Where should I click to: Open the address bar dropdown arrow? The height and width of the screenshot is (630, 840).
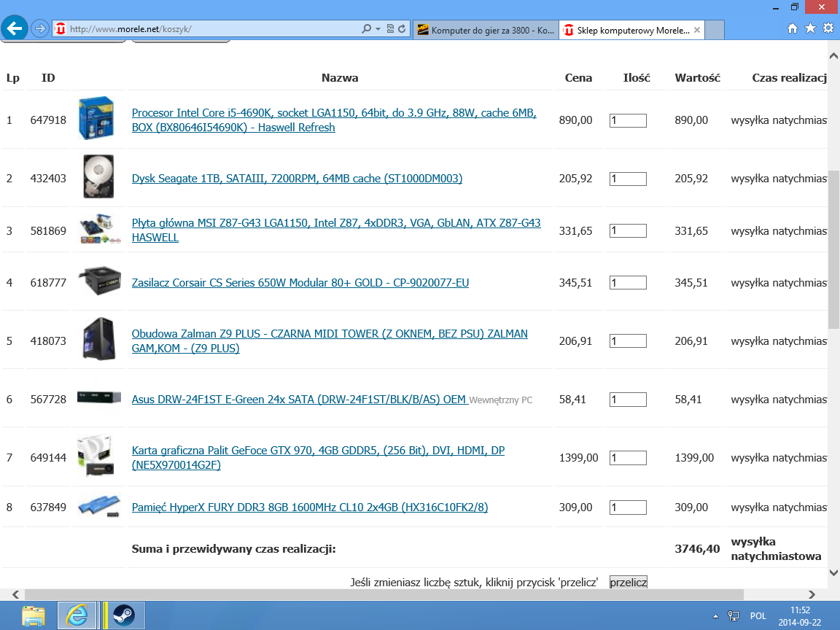coord(378,29)
